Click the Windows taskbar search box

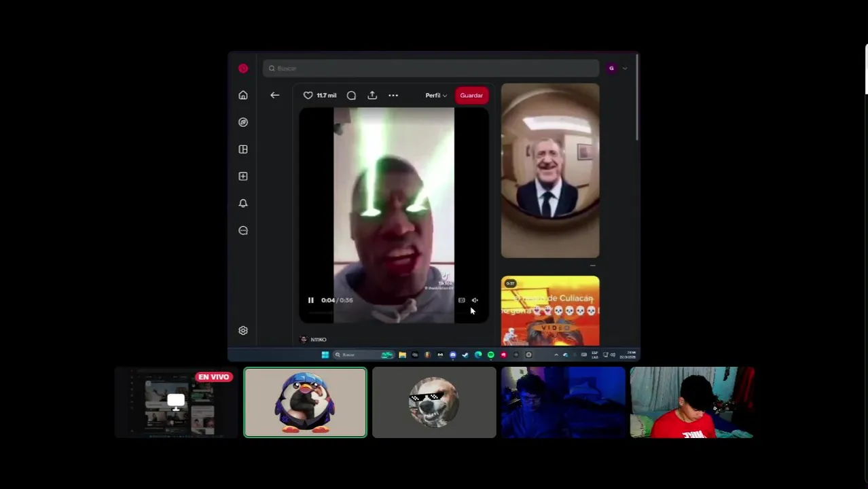[363, 355]
